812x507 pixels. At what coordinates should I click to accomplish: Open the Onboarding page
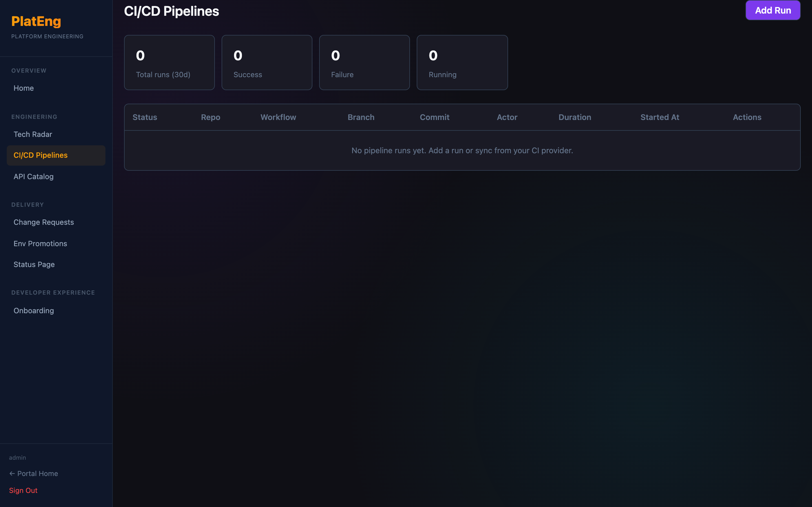[x=34, y=310]
